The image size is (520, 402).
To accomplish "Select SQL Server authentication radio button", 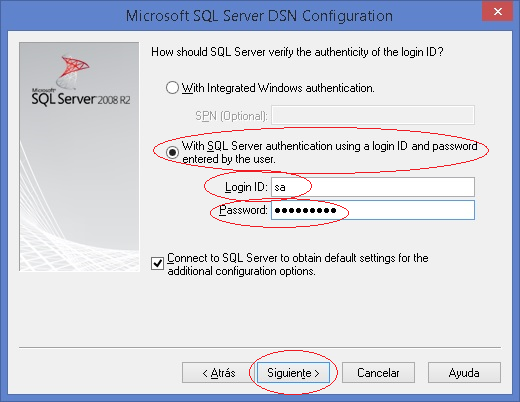I will [x=172, y=153].
